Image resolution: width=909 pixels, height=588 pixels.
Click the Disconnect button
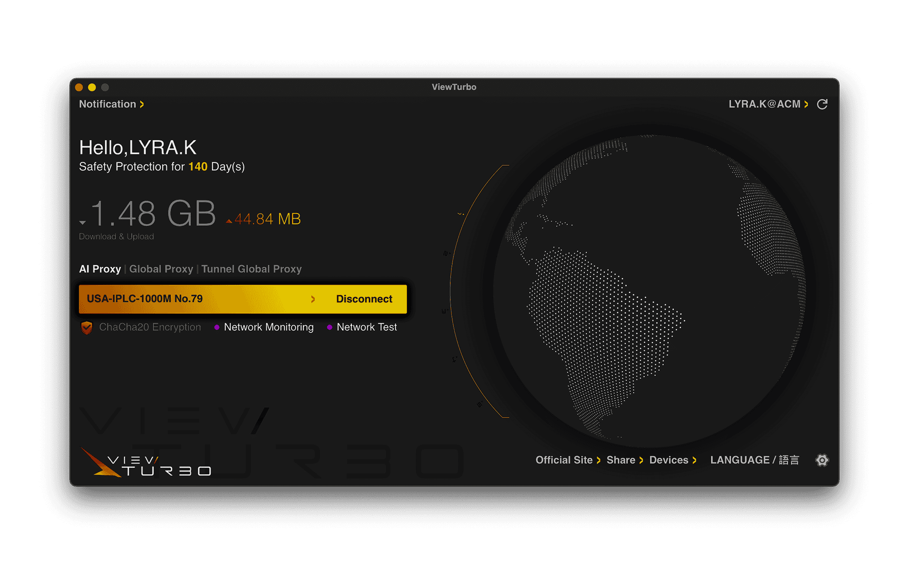(x=364, y=299)
